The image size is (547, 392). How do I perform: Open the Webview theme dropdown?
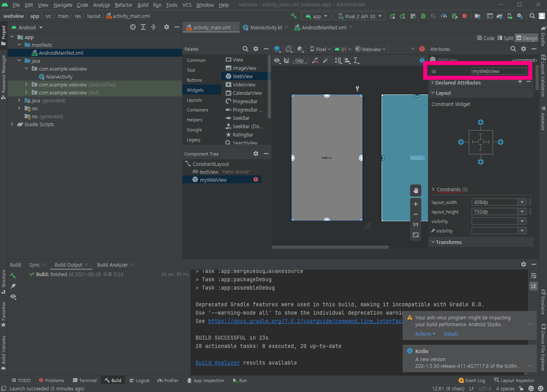tap(370, 49)
